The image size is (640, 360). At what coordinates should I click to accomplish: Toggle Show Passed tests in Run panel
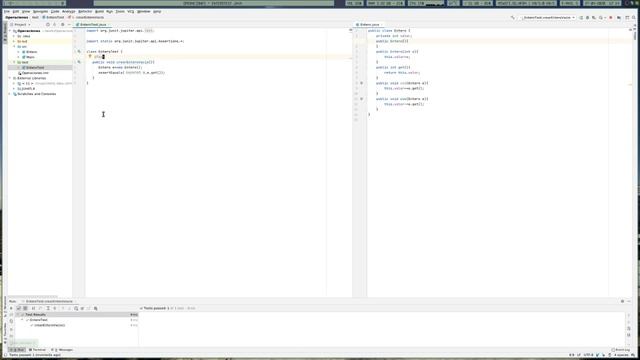coord(19,309)
